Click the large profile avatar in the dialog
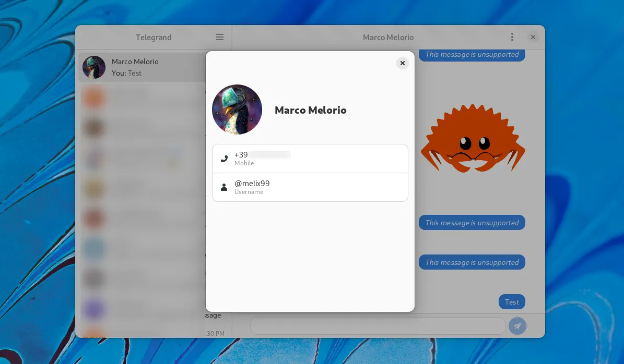Viewport: 624px width, 364px height. [237, 110]
